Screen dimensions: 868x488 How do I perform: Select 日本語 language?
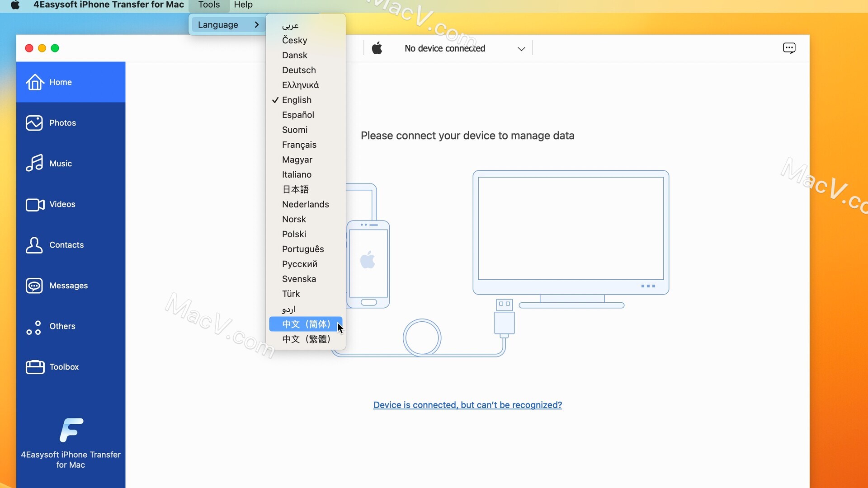(306, 189)
